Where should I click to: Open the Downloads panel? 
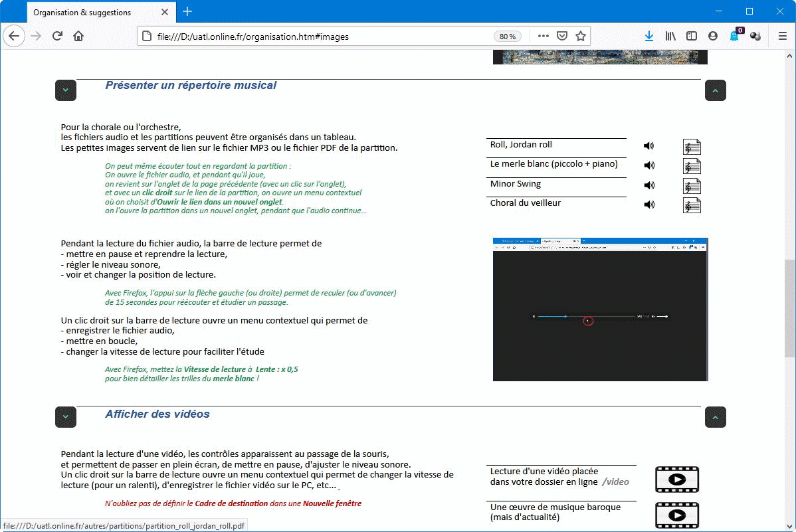pyautogui.click(x=648, y=36)
